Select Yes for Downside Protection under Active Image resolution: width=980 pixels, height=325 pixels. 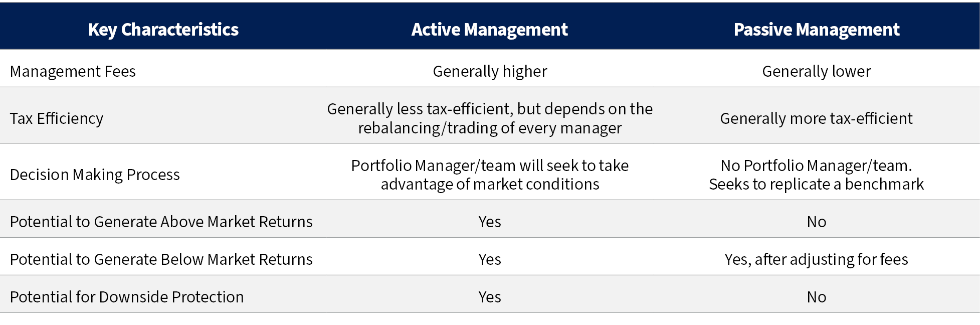point(490,297)
